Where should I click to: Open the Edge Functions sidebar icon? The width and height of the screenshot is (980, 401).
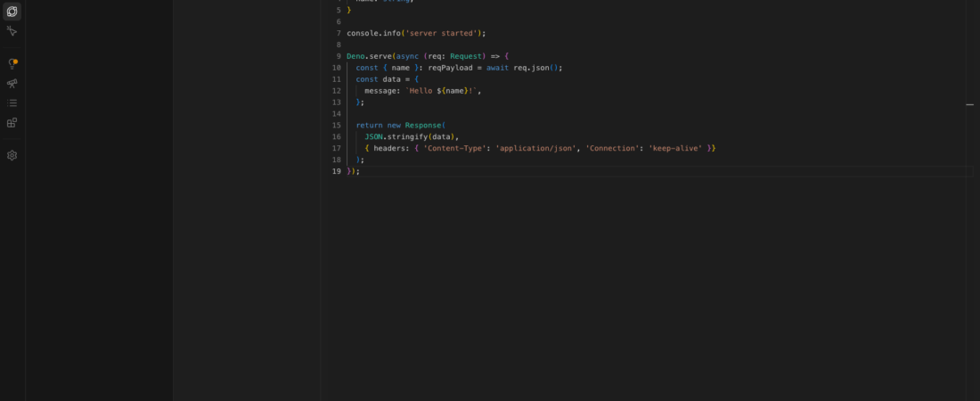pyautogui.click(x=12, y=12)
